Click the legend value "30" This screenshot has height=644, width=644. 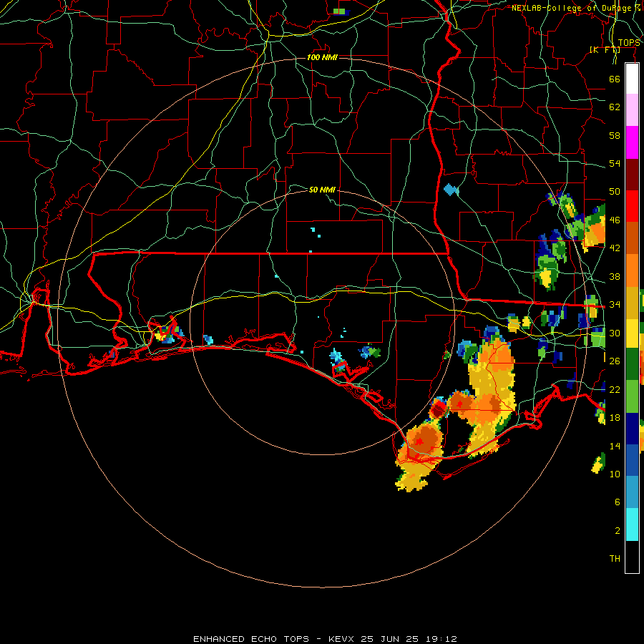point(615,333)
